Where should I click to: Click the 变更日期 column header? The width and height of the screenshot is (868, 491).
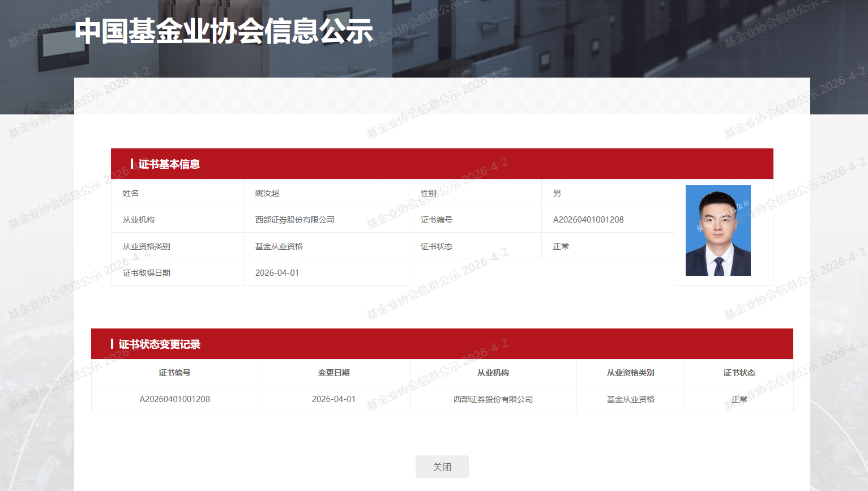click(x=333, y=373)
